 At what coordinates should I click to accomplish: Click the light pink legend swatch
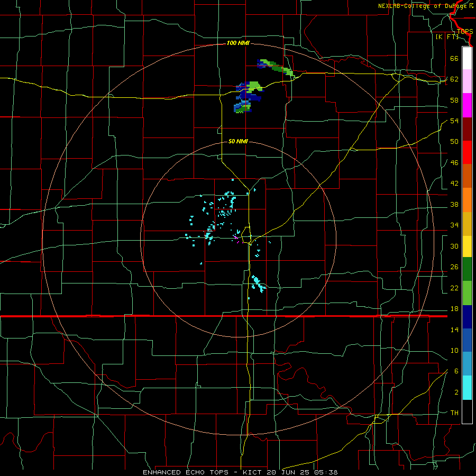467,81
